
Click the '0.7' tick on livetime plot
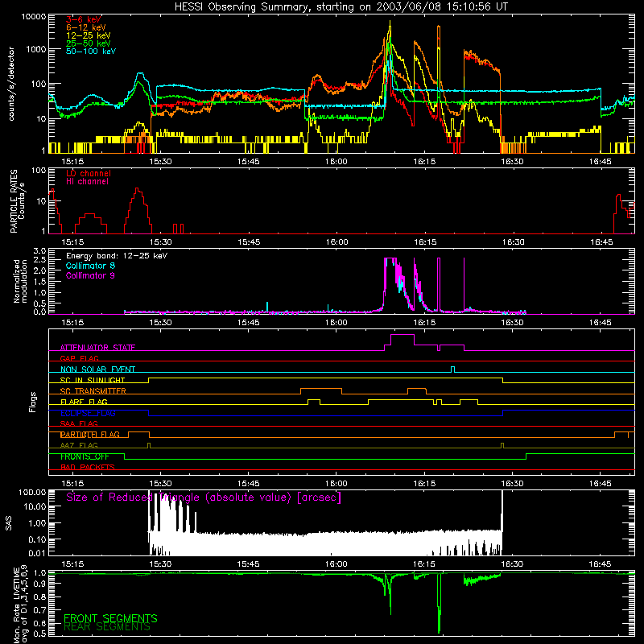39,610
